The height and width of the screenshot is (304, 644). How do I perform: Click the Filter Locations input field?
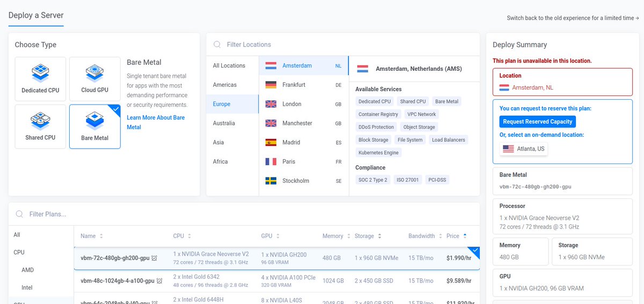point(343,45)
